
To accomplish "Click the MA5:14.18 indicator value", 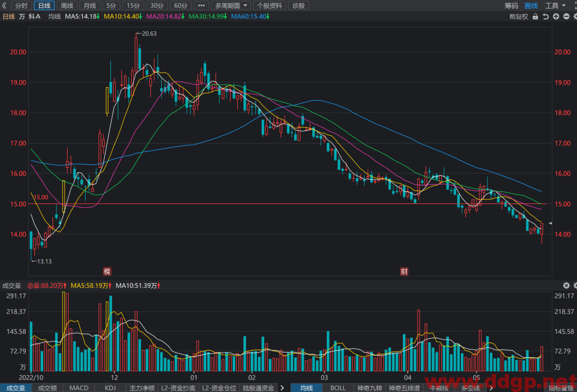I will point(82,16).
